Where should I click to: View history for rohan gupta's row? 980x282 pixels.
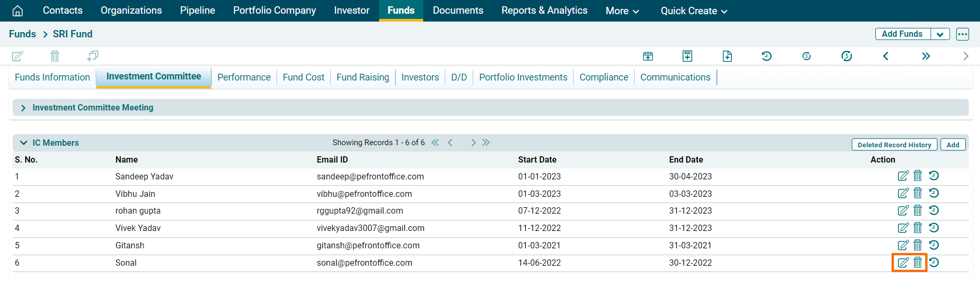coord(934,210)
